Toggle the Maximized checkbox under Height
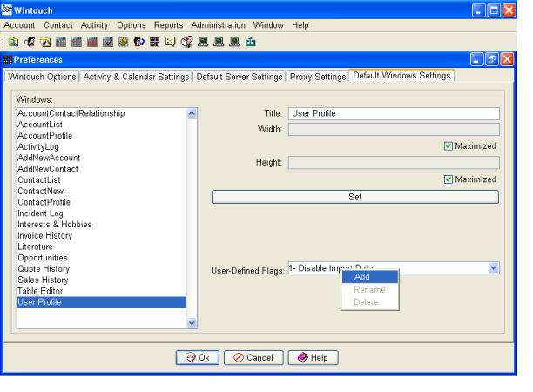533x392 pixels. [449, 179]
